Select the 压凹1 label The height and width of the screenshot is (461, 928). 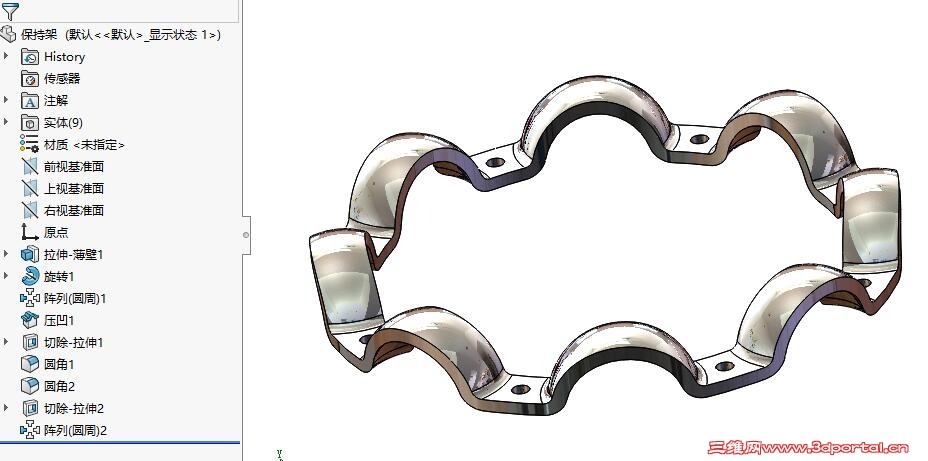pyautogui.click(x=59, y=321)
